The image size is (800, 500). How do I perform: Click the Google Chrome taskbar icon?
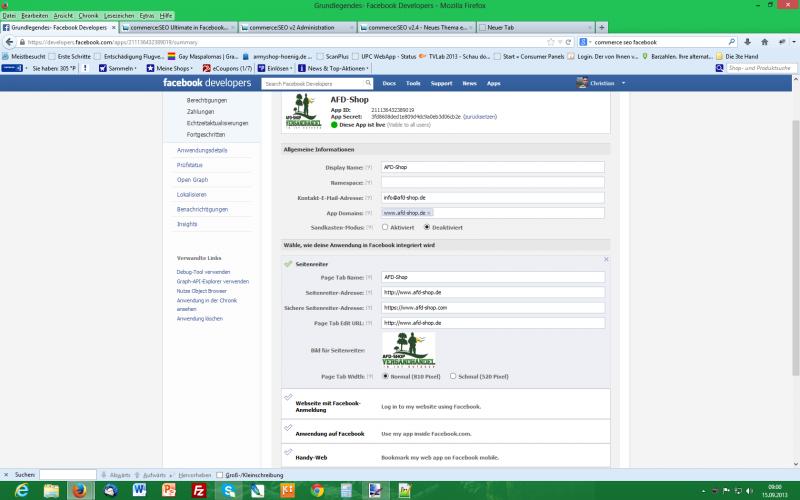point(317,490)
